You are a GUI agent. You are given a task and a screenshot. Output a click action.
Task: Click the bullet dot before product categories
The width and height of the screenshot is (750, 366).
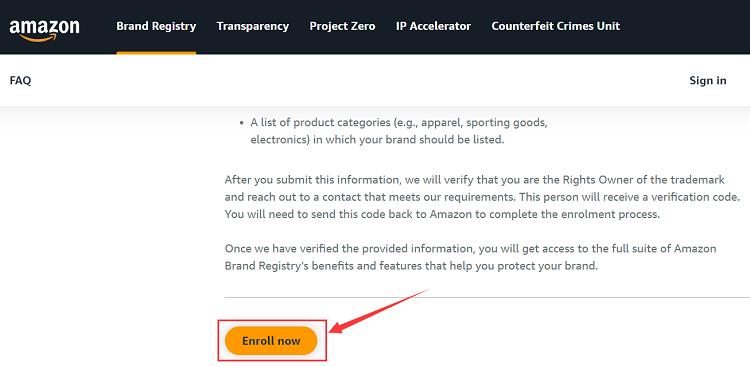[242, 123]
